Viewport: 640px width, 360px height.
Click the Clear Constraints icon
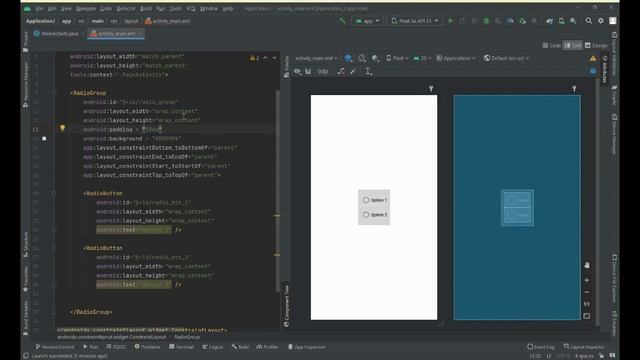point(341,71)
